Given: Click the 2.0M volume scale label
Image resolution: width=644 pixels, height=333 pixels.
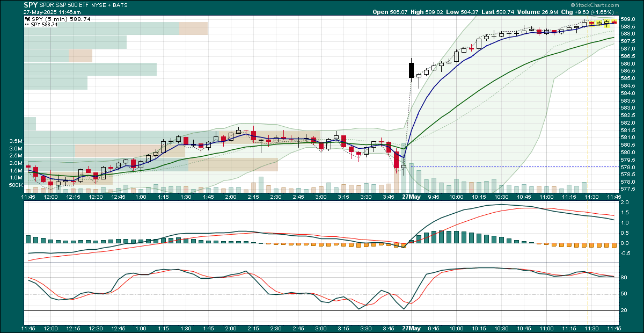Looking at the screenshot, I should [x=16, y=163].
